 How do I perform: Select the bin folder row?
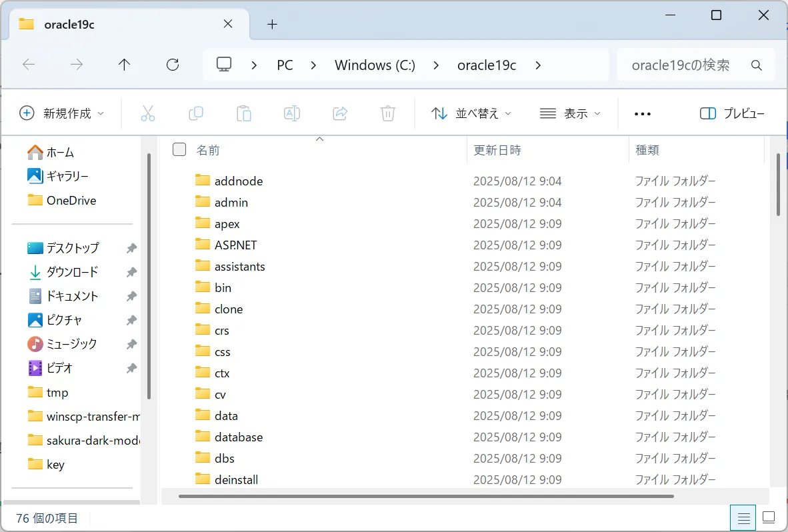point(465,287)
